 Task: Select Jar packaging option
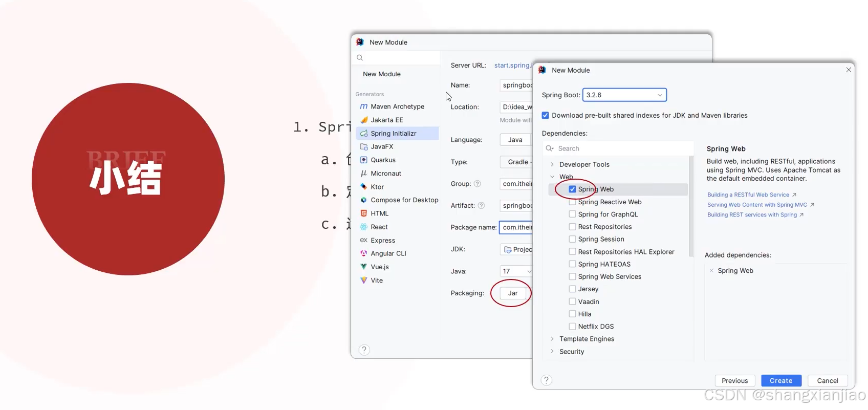[513, 293]
